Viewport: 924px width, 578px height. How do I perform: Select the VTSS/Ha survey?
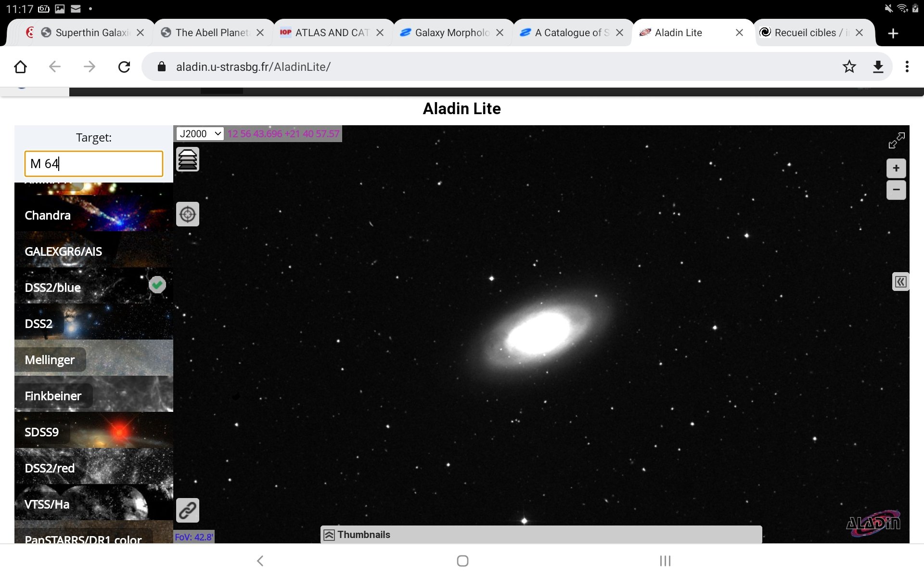point(94,502)
